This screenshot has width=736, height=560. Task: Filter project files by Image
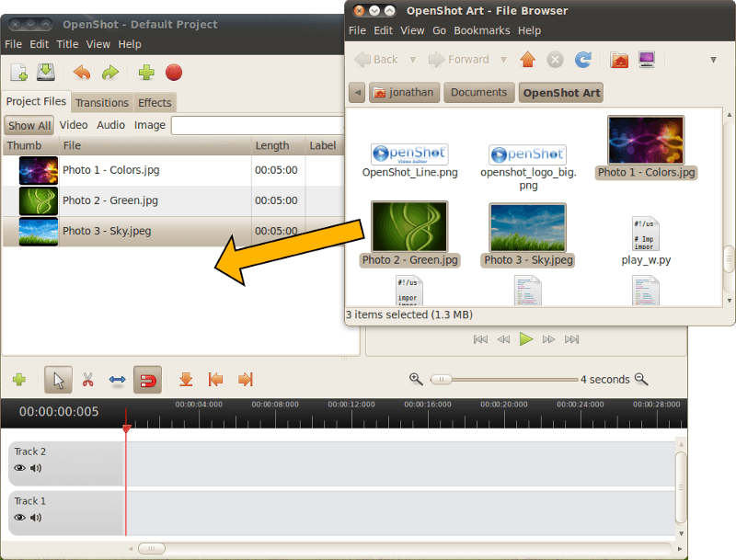tap(150, 125)
